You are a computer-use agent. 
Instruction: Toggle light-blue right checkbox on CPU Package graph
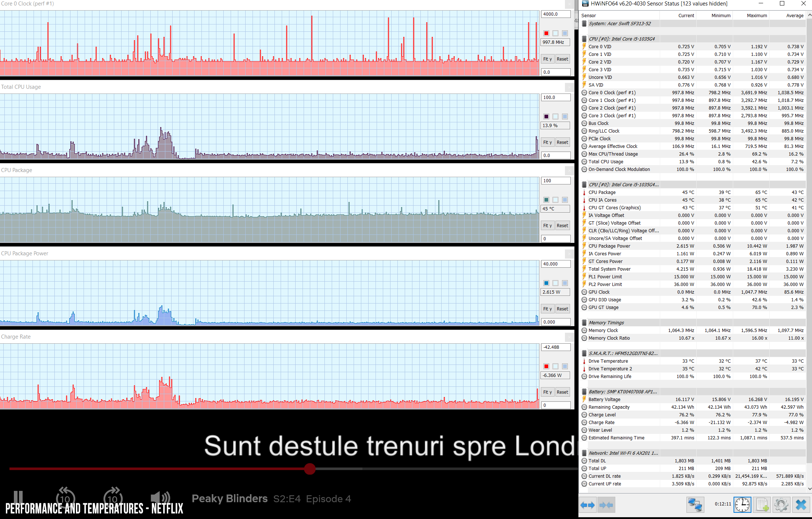click(x=565, y=200)
